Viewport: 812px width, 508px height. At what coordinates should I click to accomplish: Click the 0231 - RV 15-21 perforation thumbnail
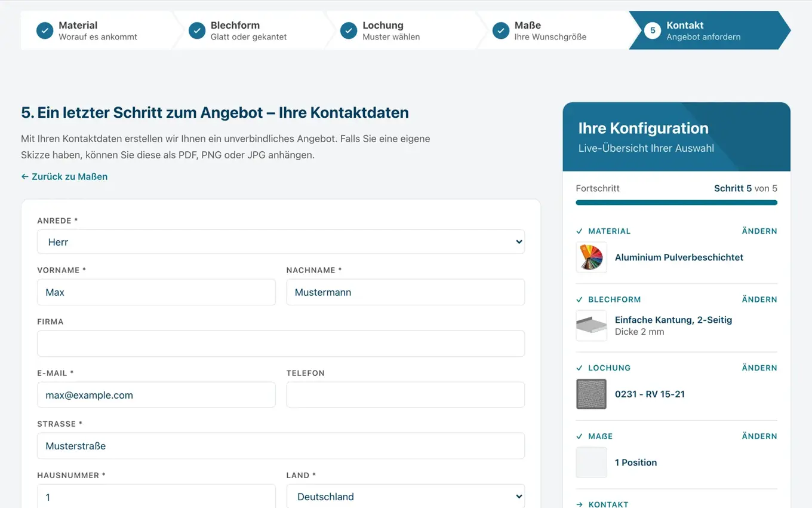pos(591,394)
